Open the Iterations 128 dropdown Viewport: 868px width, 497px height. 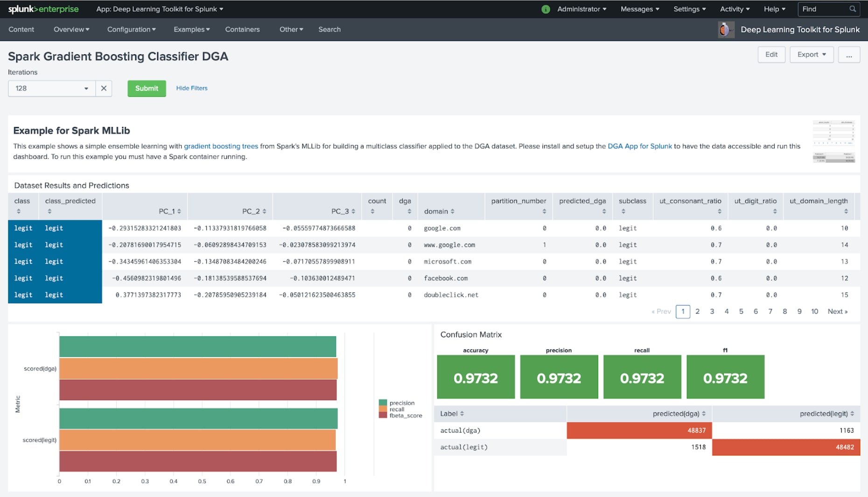point(52,88)
